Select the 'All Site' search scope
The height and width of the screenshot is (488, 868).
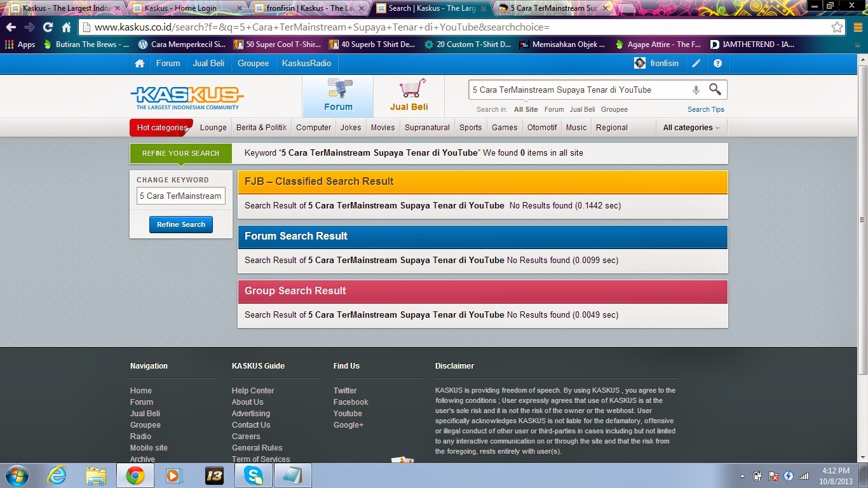[526, 109]
